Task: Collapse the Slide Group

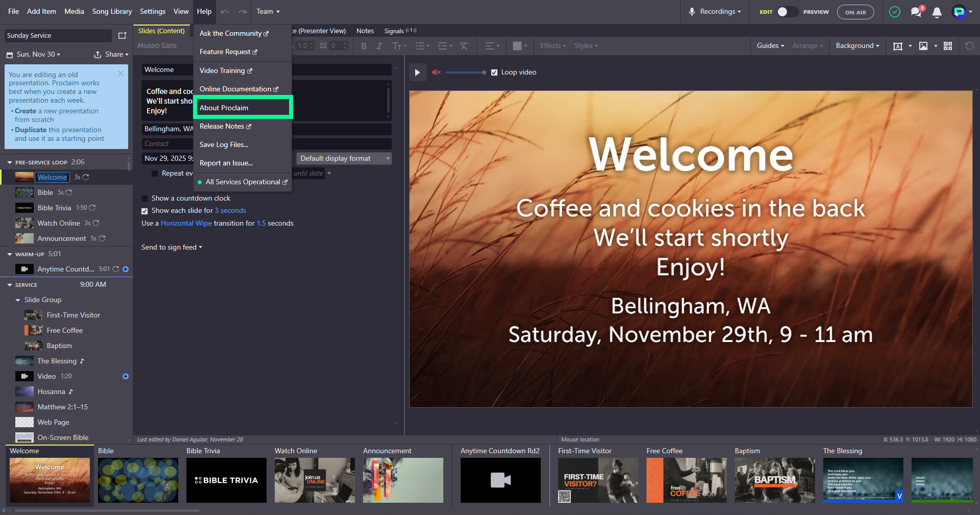Action: (x=18, y=300)
